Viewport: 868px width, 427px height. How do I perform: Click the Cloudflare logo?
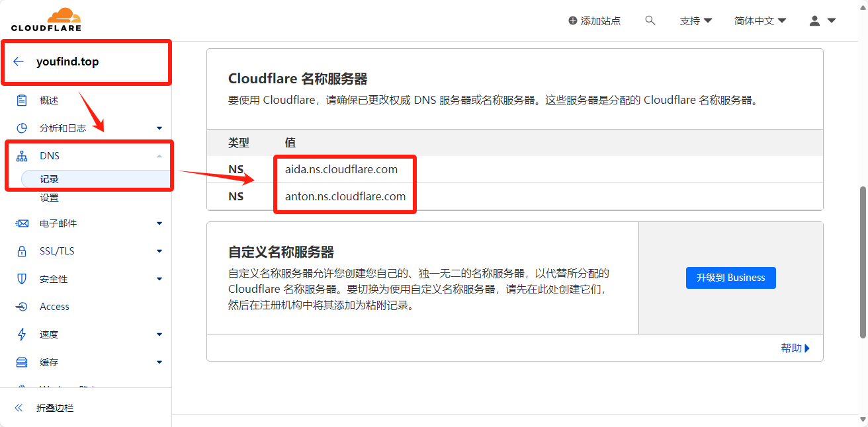point(46,19)
